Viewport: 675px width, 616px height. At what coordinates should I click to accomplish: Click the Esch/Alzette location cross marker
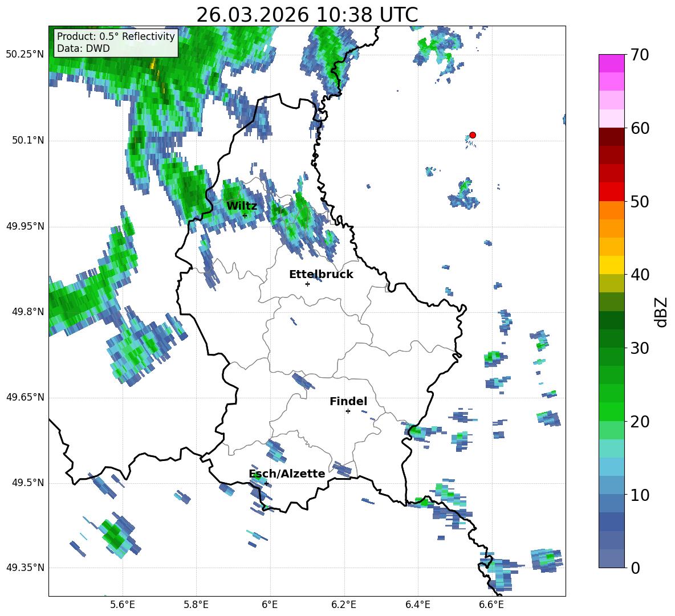[x=266, y=483]
